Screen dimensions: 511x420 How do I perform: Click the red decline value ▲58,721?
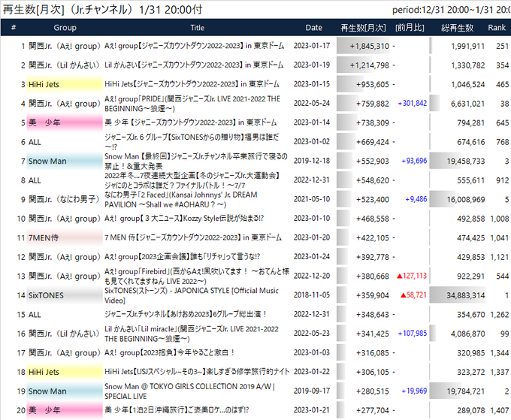click(413, 295)
